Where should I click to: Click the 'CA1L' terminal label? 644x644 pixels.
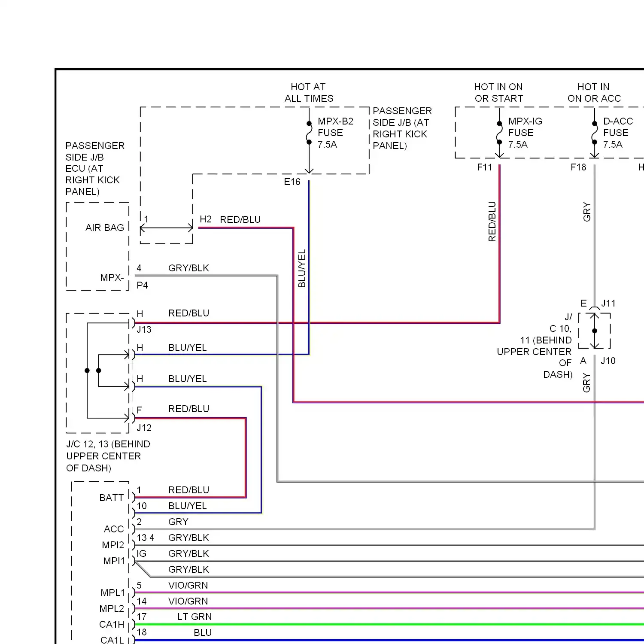[112, 640]
